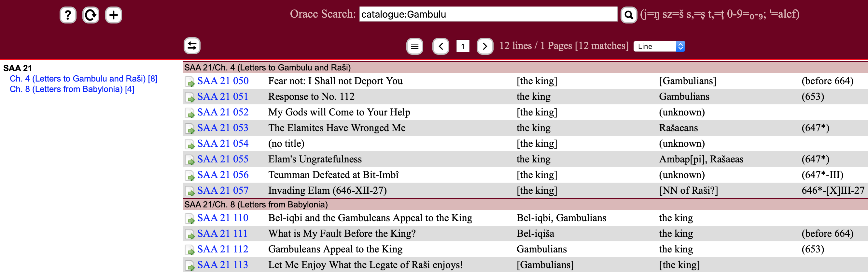Open SAA 21 051 link
Screen dimensions: 868x272
[223, 97]
